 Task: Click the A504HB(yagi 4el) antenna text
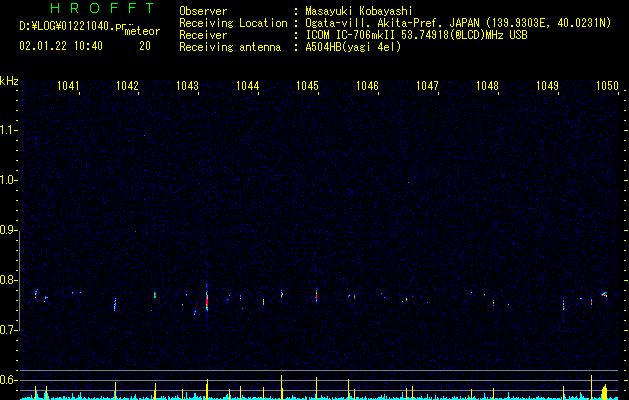pyautogui.click(x=353, y=47)
